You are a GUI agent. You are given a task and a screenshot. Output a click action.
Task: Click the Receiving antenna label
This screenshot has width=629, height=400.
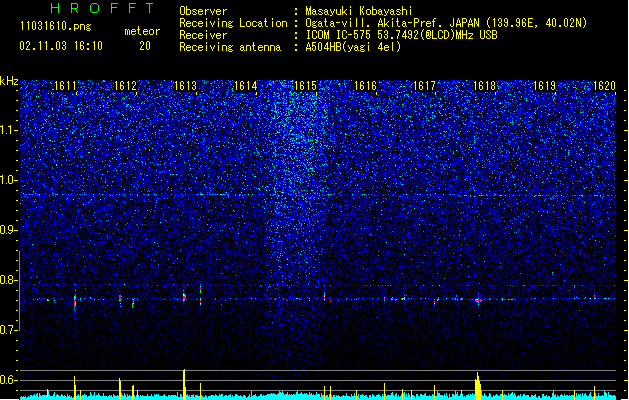coord(230,47)
